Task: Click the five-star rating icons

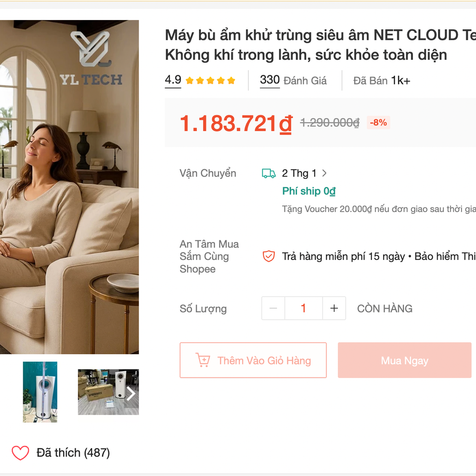Action: tap(211, 80)
